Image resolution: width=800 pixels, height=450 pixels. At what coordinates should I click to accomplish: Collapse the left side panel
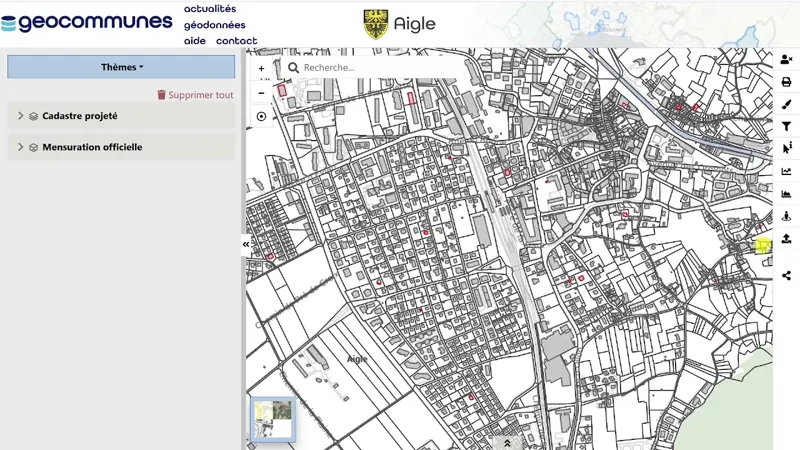pos(246,244)
